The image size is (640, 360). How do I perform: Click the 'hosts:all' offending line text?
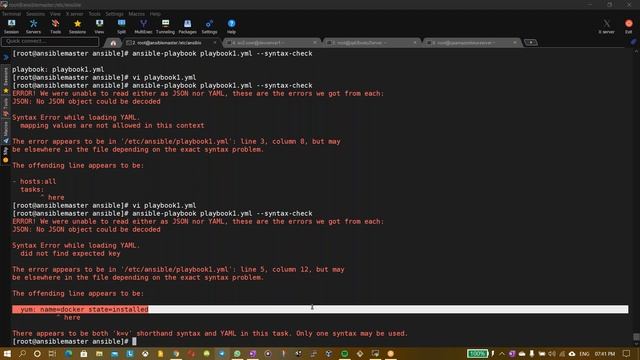38,181
